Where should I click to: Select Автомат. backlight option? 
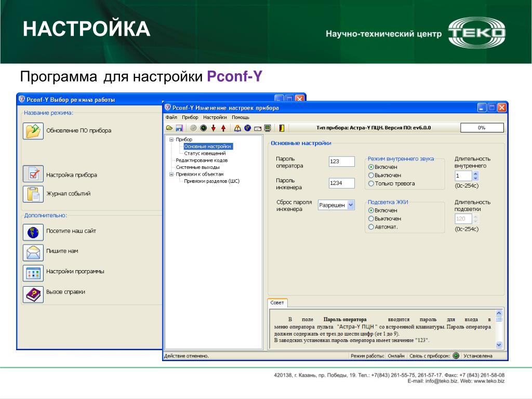[x=371, y=227]
